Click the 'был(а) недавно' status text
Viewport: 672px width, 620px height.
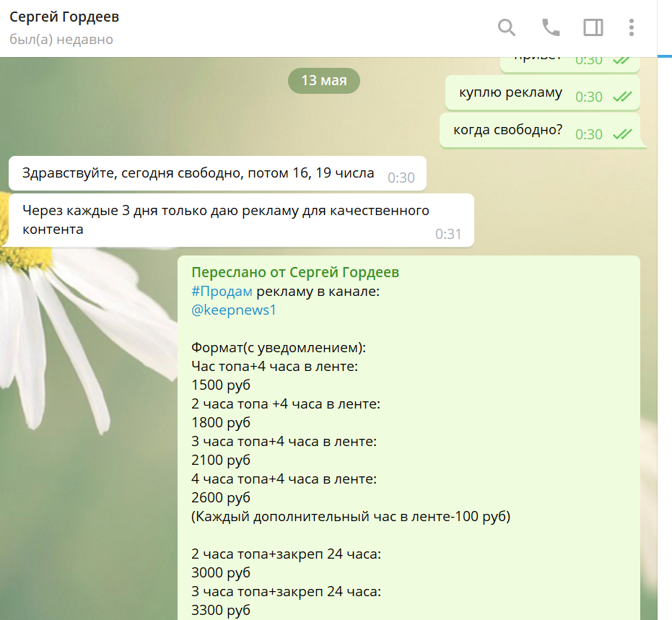(x=61, y=40)
